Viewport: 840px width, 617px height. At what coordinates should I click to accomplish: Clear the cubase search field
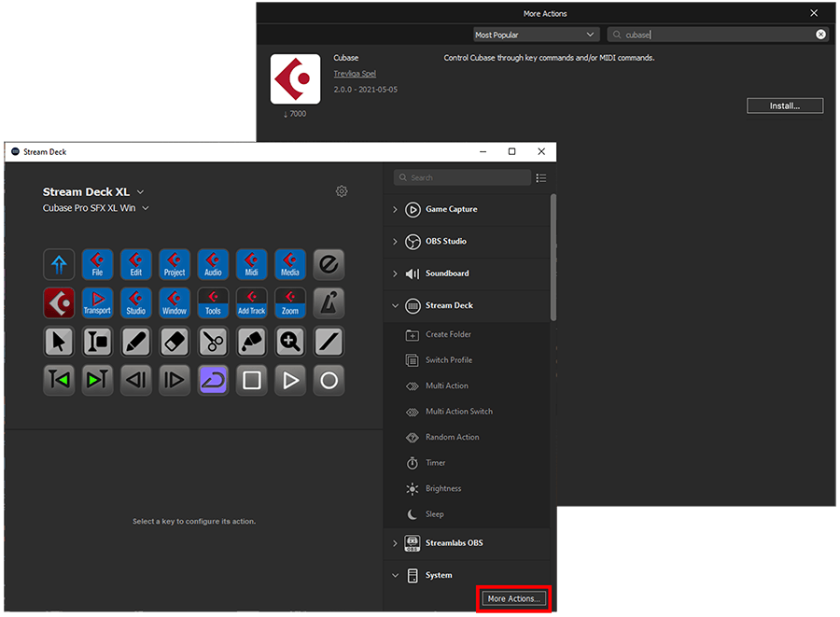820,34
